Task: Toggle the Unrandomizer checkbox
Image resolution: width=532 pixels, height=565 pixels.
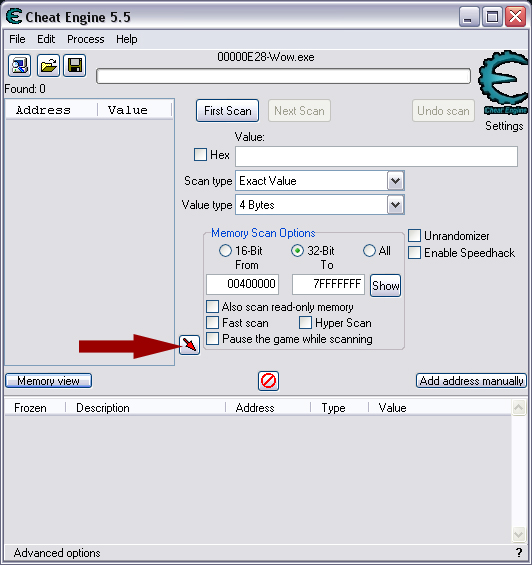Action: (x=414, y=236)
